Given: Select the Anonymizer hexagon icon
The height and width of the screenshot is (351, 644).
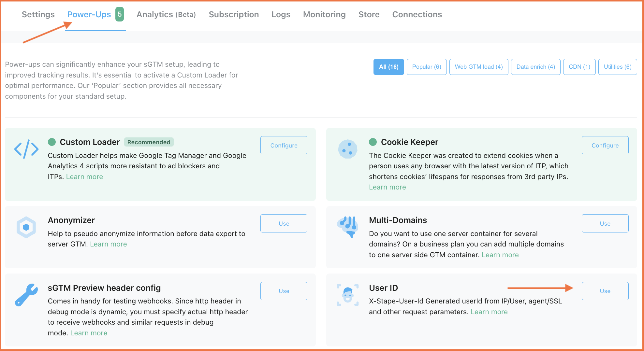Looking at the screenshot, I should pyautogui.click(x=26, y=227).
